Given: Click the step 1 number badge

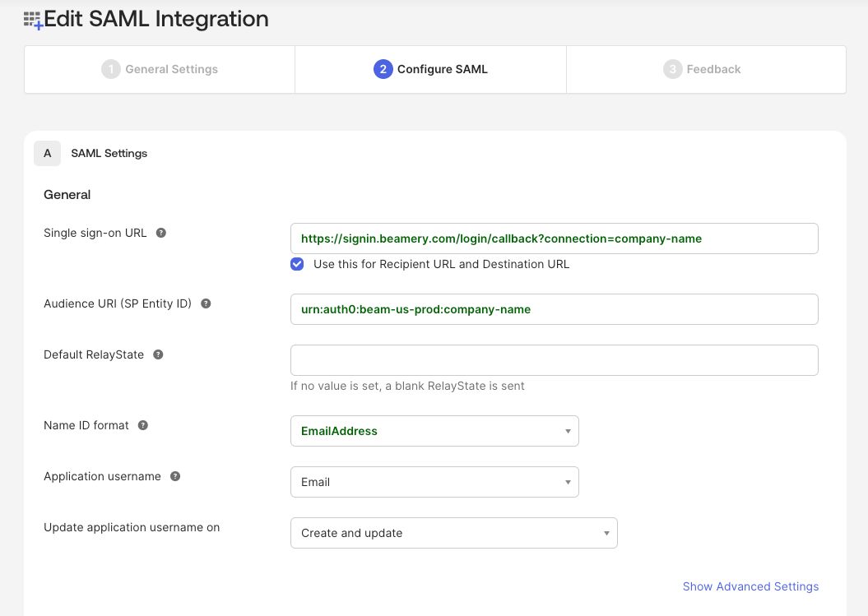Looking at the screenshot, I should [x=110, y=69].
